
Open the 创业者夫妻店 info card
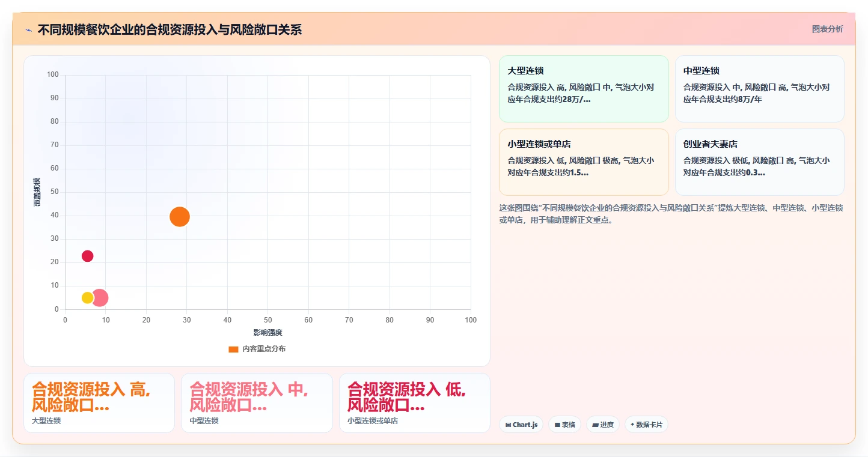click(x=760, y=162)
